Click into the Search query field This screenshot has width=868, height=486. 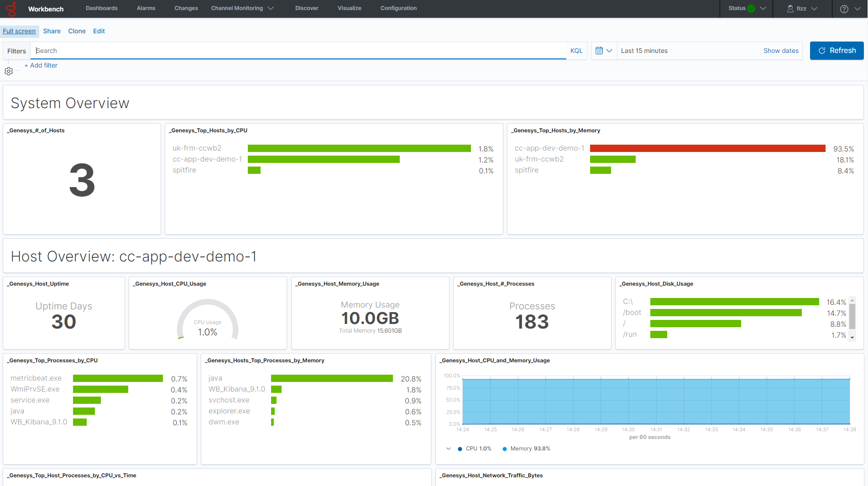pos(297,51)
